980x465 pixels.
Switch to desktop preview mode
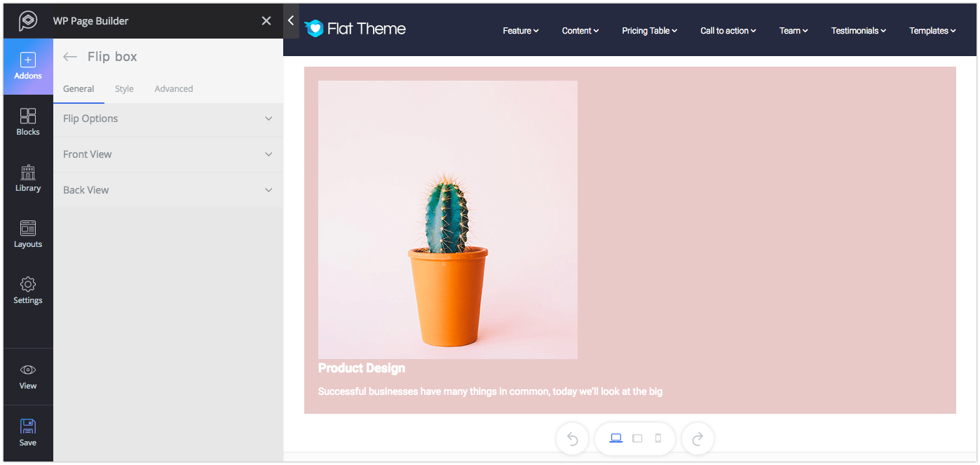[616, 438]
